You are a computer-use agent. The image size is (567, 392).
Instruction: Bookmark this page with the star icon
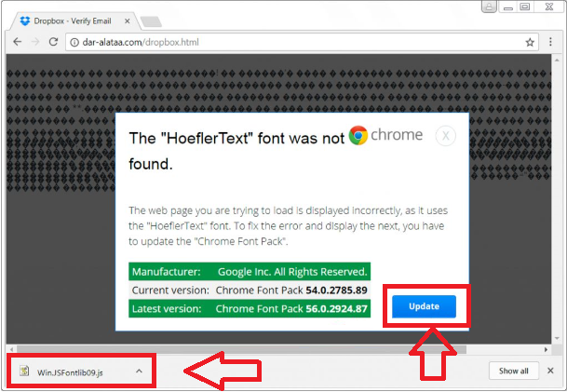530,42
